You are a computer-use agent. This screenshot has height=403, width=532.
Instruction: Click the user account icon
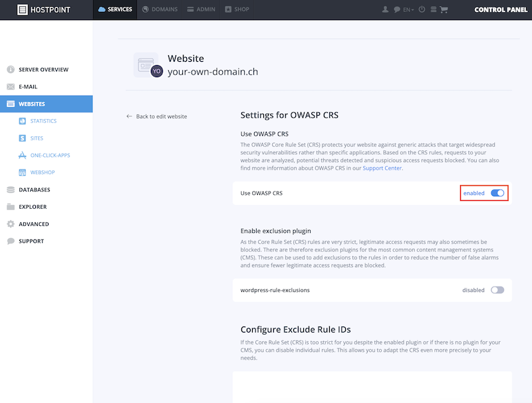385,9
